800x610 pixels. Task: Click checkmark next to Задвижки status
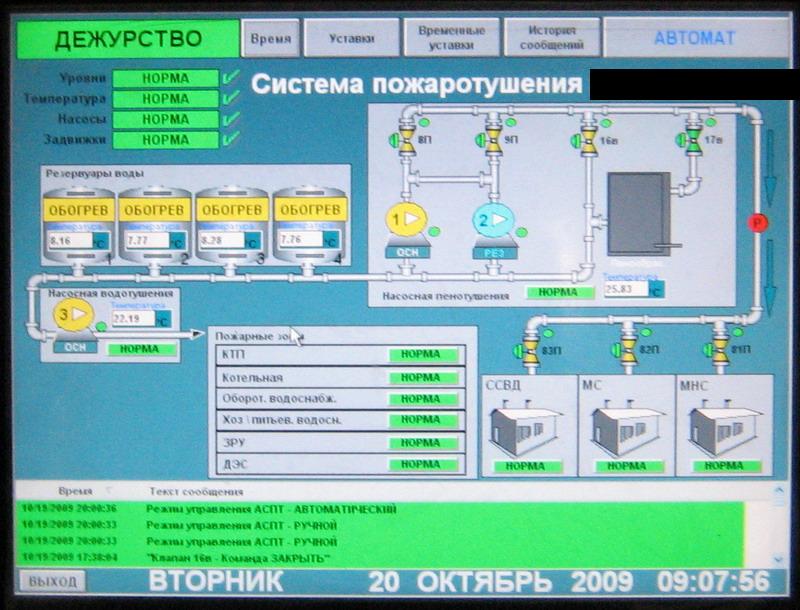tap(232, 140)
